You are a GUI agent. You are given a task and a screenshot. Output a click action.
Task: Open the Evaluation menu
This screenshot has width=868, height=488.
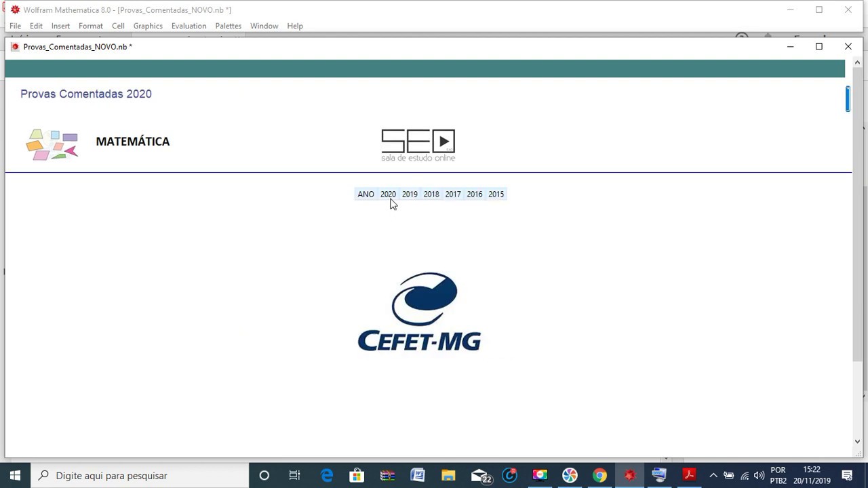click(x=189, y=26)
